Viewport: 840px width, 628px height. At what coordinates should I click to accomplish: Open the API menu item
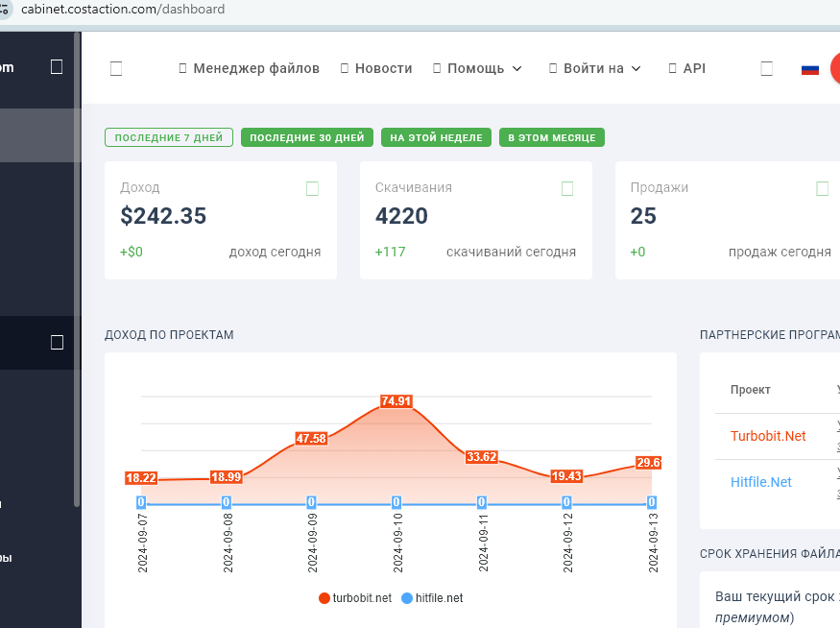pos(687,68)
